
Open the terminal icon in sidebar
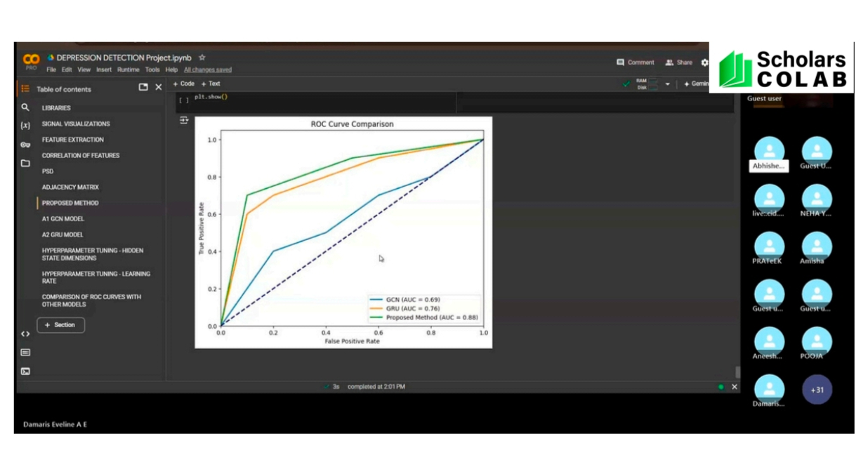(x=25, y=371)
